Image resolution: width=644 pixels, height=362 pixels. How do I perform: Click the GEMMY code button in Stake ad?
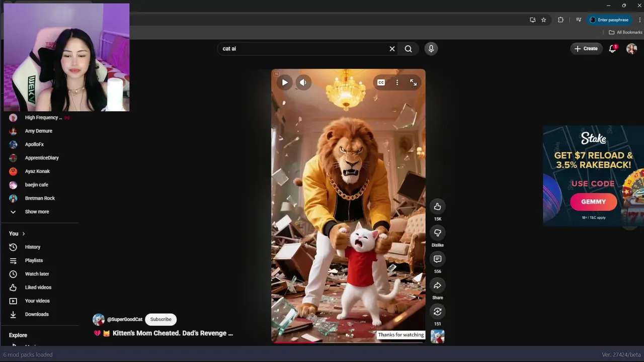coord(593,202)
